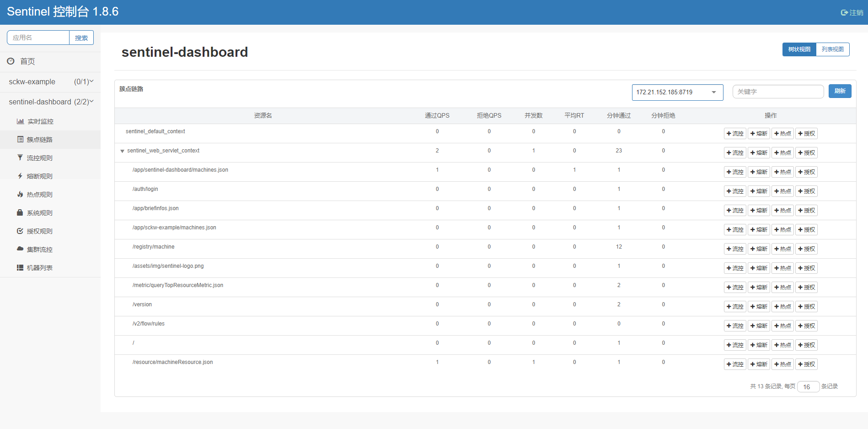Click the flame icon beside 热点规则
The height and width of the screenshot is (429, 868).
pyautogui.click(x=20, y=194)
